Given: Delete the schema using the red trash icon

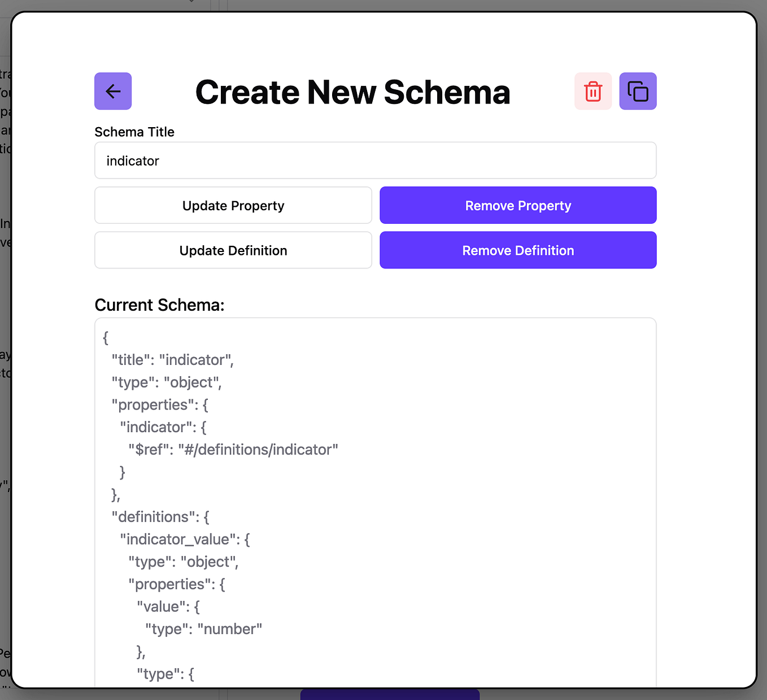Looking at the screenshot, I should click(592, 90).
